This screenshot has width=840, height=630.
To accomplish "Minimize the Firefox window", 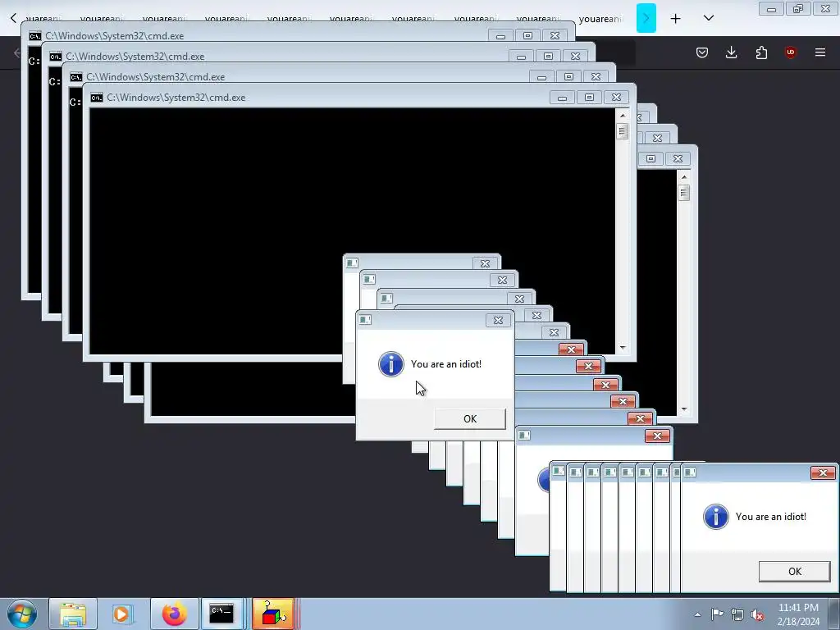I will tap(771, 9).
